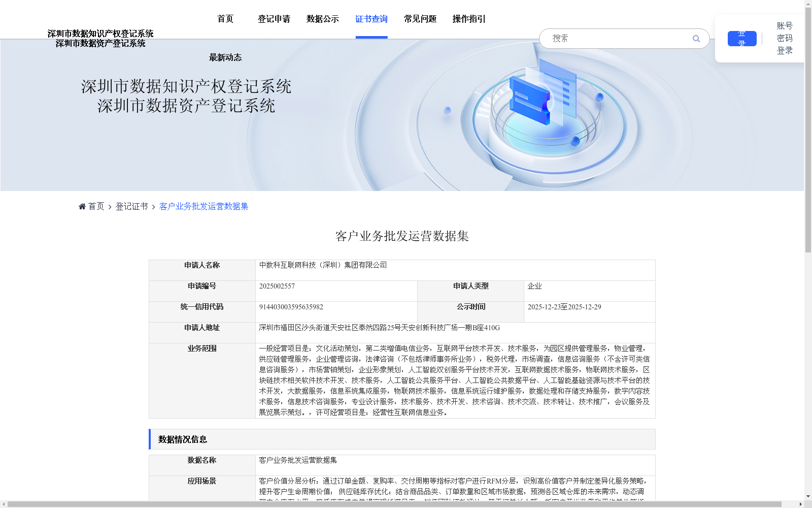Click the page heading 客户业务批发运营数据集
This screenshot has width=812, height=508.
pos(402,236)
